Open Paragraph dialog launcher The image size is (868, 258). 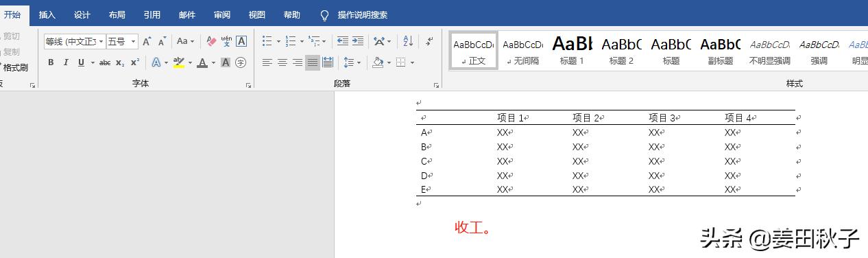pyautogui.click(x=436, y=85)
